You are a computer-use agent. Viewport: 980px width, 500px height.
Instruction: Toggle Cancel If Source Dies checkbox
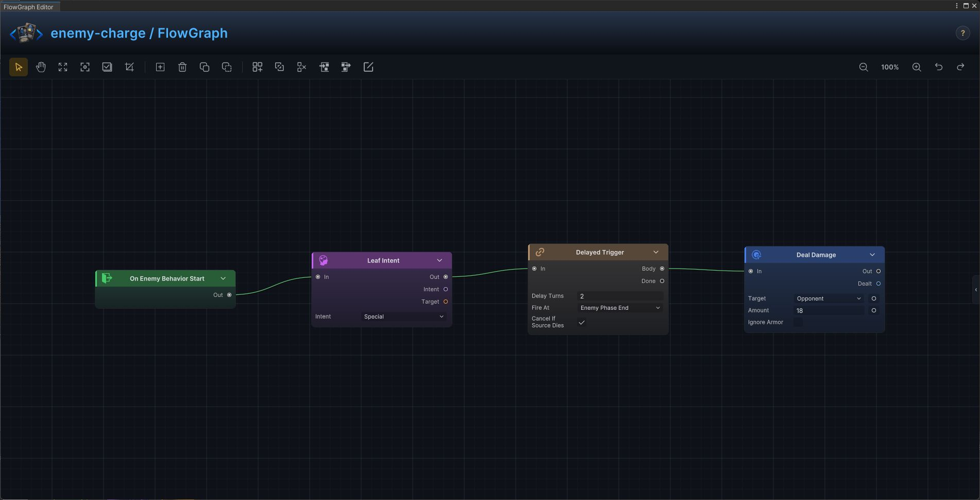point(582,322)
